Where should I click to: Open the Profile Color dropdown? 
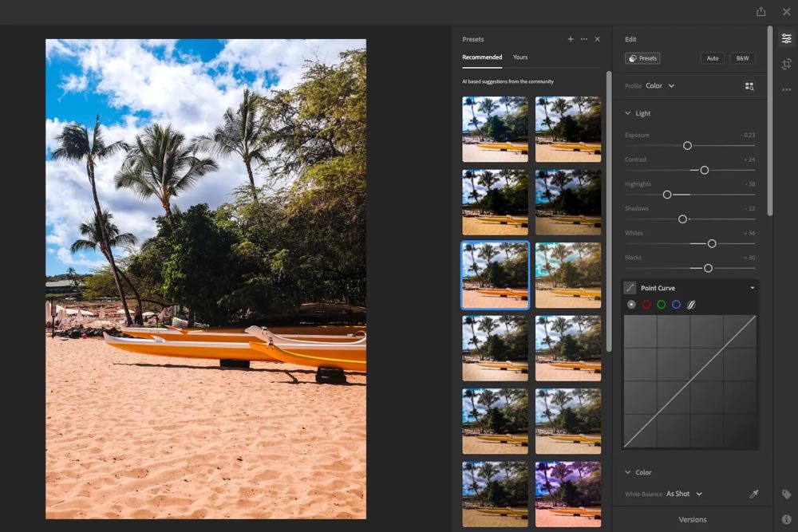click(x=660, y=86)
